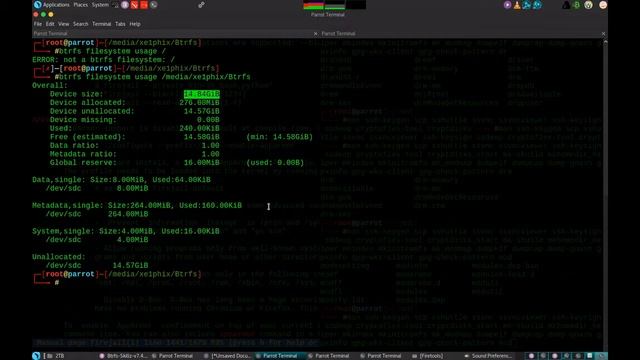
Task: Open the Edit menu of Parrot Terminal
Action: (50, 24)
